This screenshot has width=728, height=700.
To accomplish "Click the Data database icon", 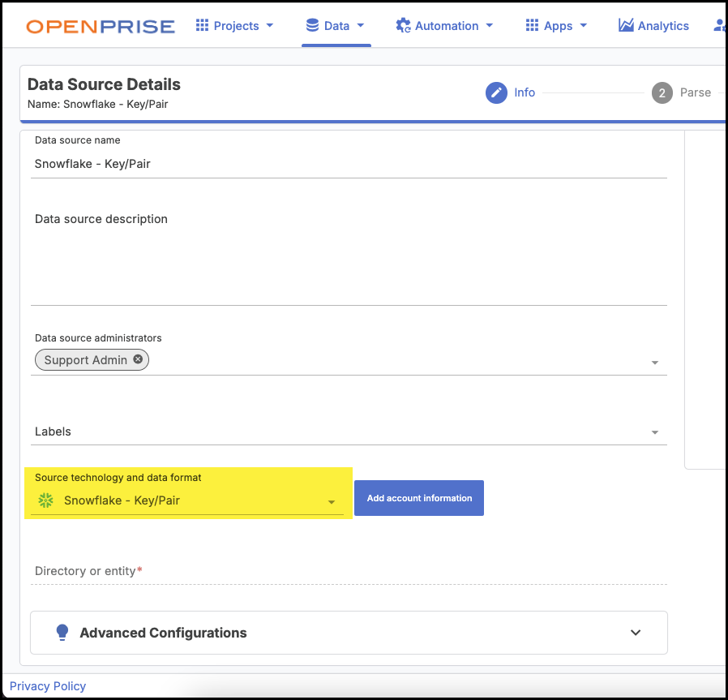I will point(312,25).
